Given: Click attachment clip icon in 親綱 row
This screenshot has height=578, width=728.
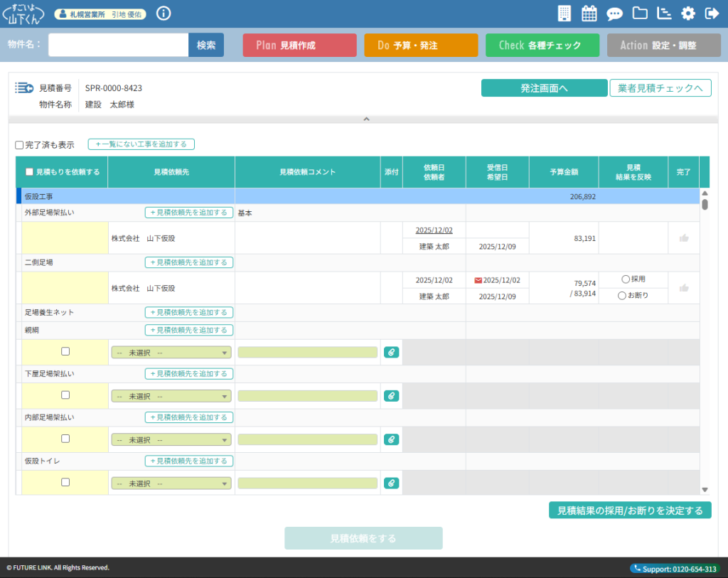Looking at the screenshot, I should coord(391,352).
